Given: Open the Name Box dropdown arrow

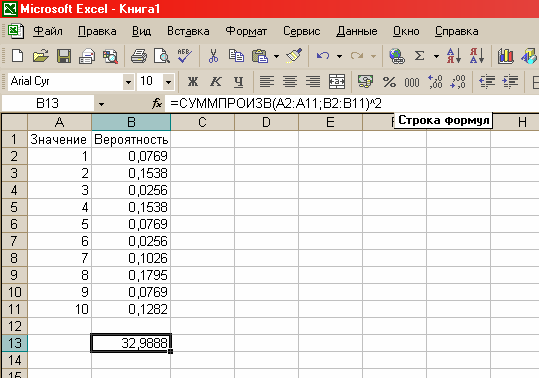Looking at the screenshot, I should pyautogui.click(x=101, y=103).
